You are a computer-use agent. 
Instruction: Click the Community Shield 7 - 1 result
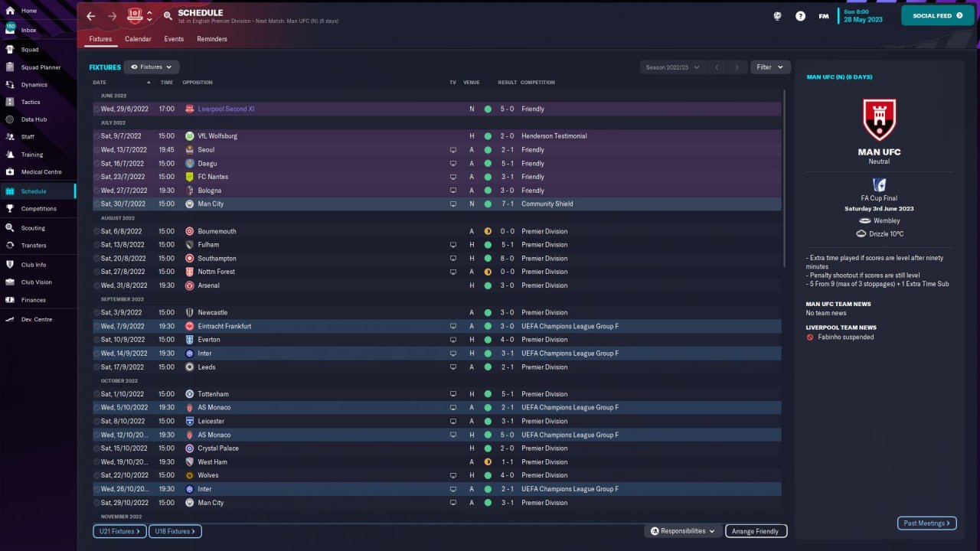507,204
